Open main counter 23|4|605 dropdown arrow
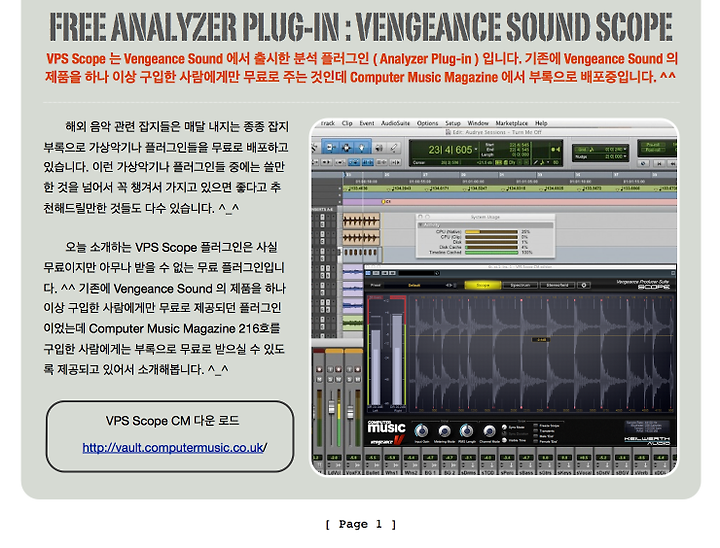This screenshot has width=720, height=548. coord(476,150)
